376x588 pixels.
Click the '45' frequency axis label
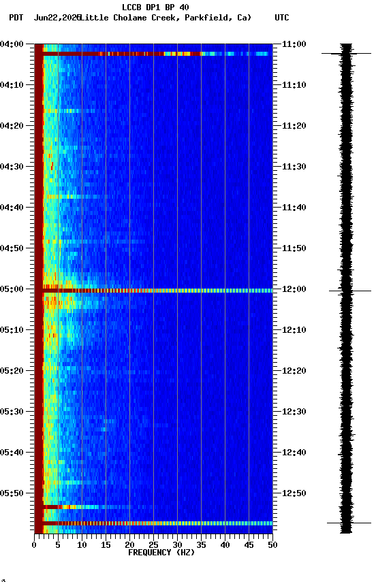pyautogui.click(x=249, y=545)
